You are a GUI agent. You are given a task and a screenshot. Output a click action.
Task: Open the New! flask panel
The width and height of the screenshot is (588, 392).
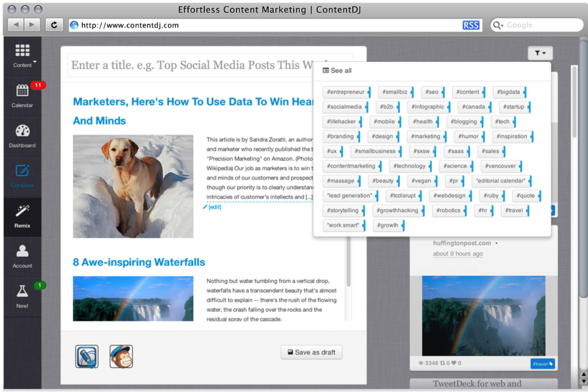tap(22, 296)
